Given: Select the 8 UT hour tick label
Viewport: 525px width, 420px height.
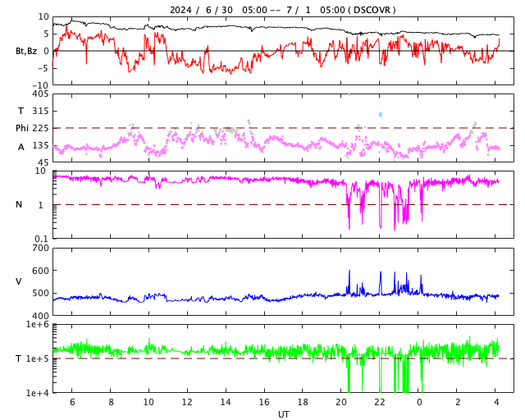Looking at the screenshot, I should [111, 402].
